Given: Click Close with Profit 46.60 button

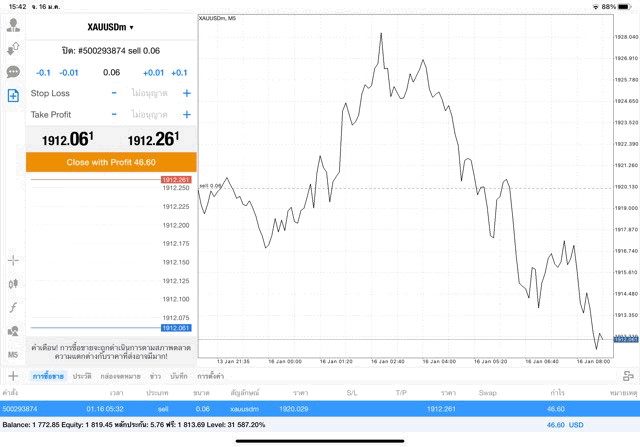Looking at the screenshot, I should (111, 162).
